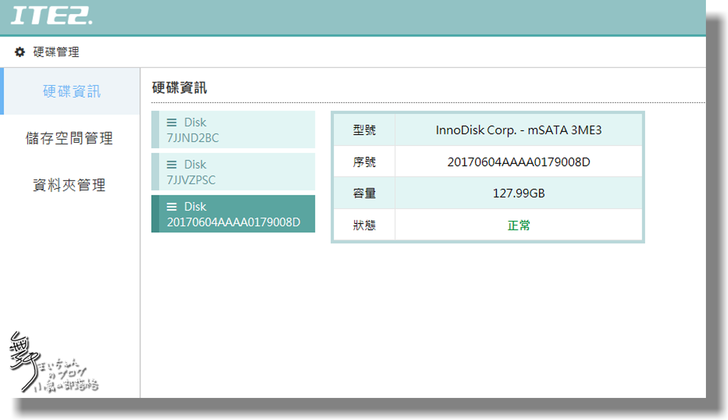This screenshot has width=728, height=420.
Task: Click the ITE2 logo in header
Action: click(x=51, y=17)
